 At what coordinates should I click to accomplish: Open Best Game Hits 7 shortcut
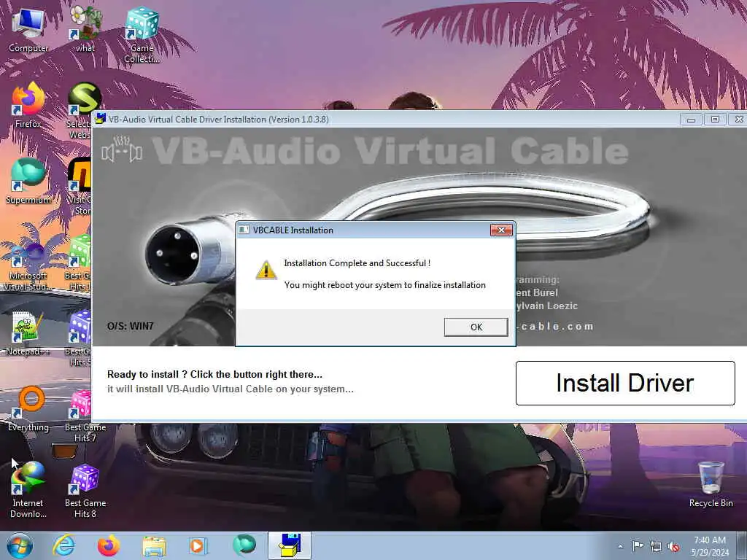point(85,414)
